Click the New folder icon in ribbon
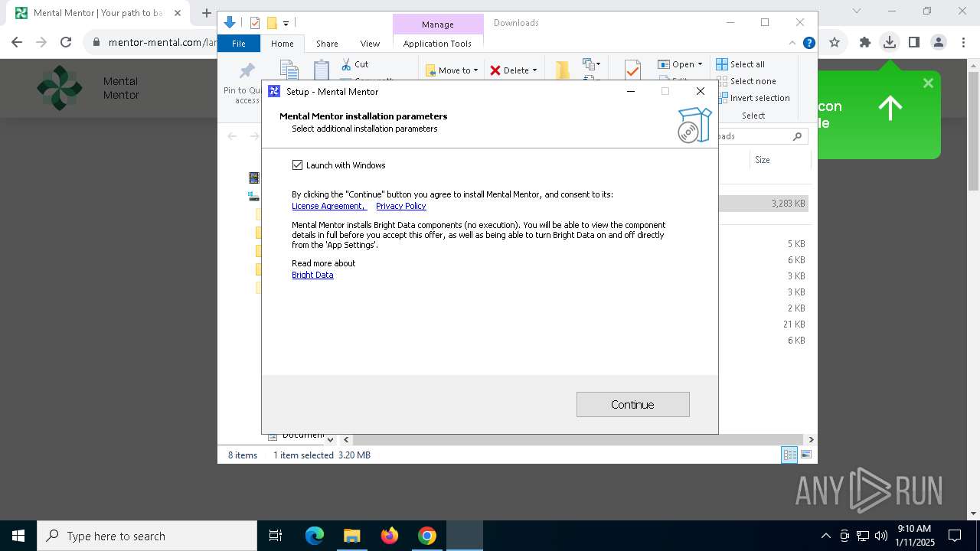This screenshot has width=980, height=551. (563, 70)
